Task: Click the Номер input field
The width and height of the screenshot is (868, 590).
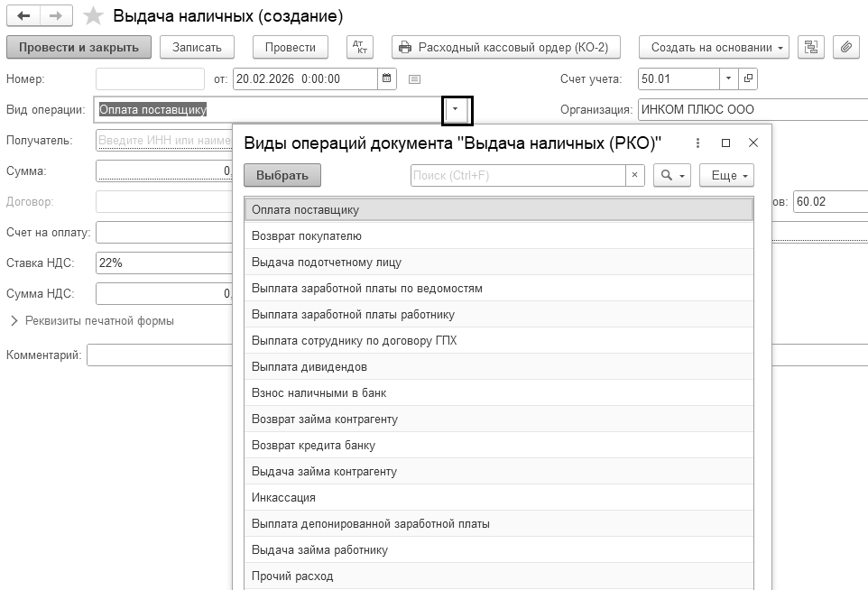Action: 150,78
